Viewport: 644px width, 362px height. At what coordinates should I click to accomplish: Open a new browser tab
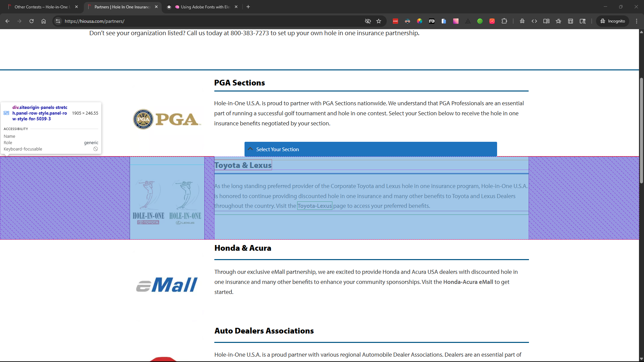(x=248, y=7)
